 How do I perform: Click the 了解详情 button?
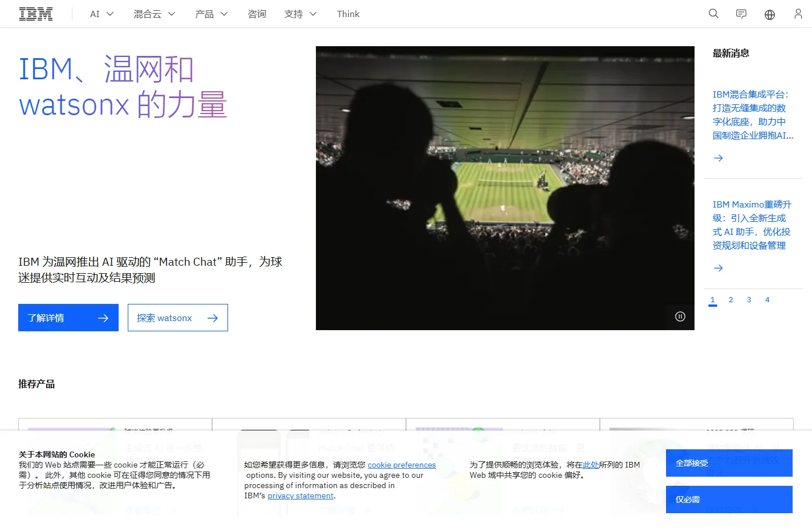tap(68, 318)
